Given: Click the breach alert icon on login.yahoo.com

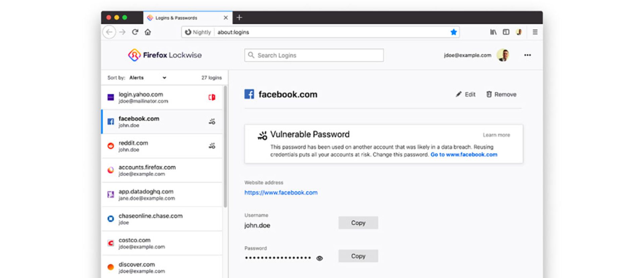Looking at the screenshot, I should click(x=212, y=97).
